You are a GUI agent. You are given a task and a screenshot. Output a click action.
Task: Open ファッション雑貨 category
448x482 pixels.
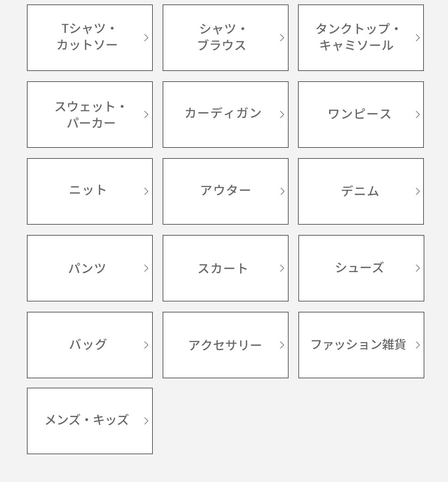361,345
